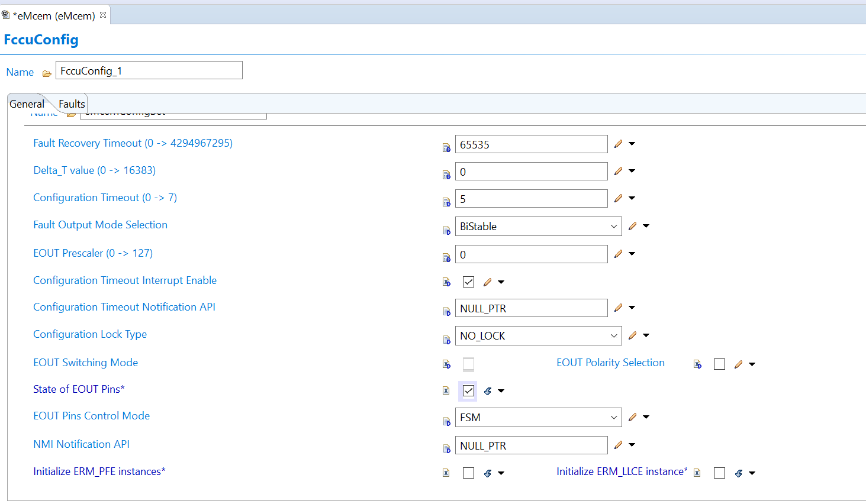Click the folder icon beside the Name field
Image resolution: width=866 pixels, height=504 pixels.
coord(47,73)
